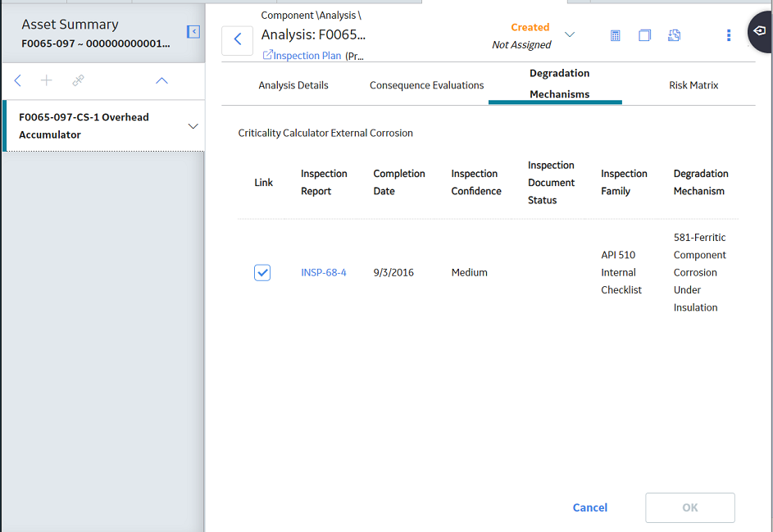
Task: Click the Inspection Document Status column header
Action: pyautogui.click(x=551, y=183)
